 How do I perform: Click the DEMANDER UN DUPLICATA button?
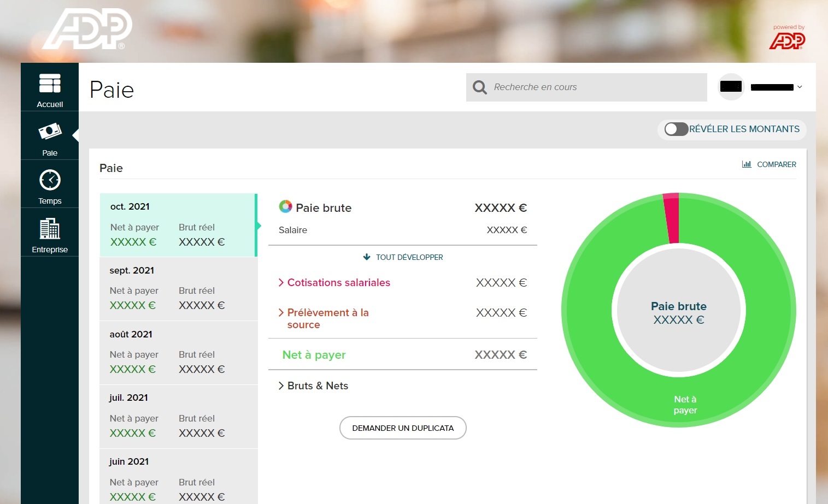click(x=403, y=428)
